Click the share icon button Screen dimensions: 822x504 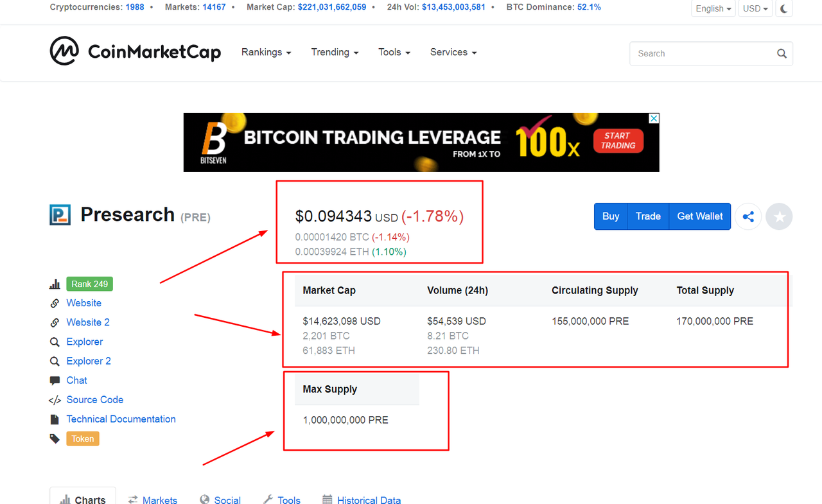tap(748, 217)
